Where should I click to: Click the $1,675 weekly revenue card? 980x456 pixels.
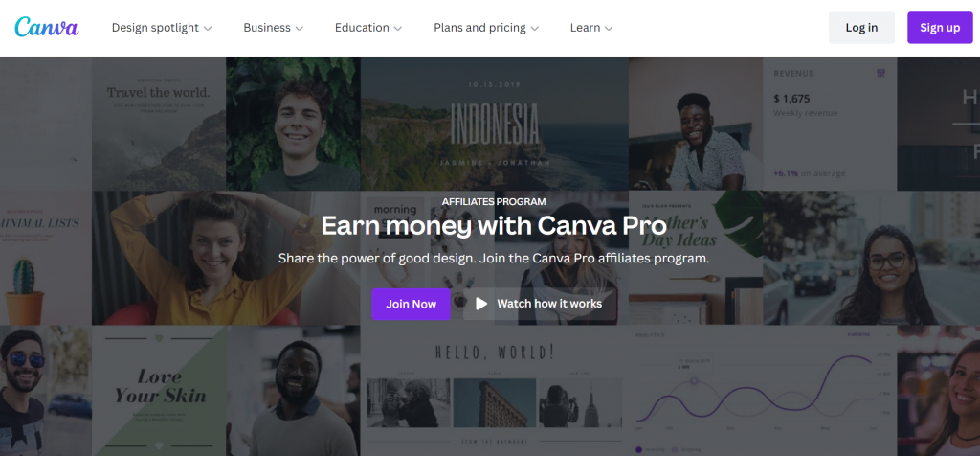coord(830,124)
